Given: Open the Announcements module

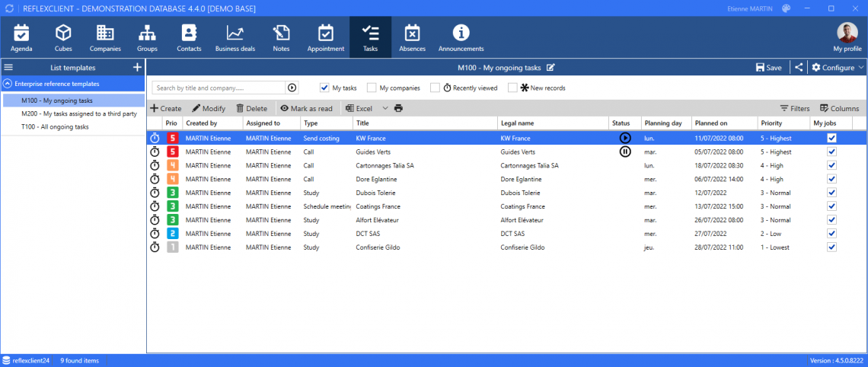Looking at the screenshot, I should (x=461, y=37).
